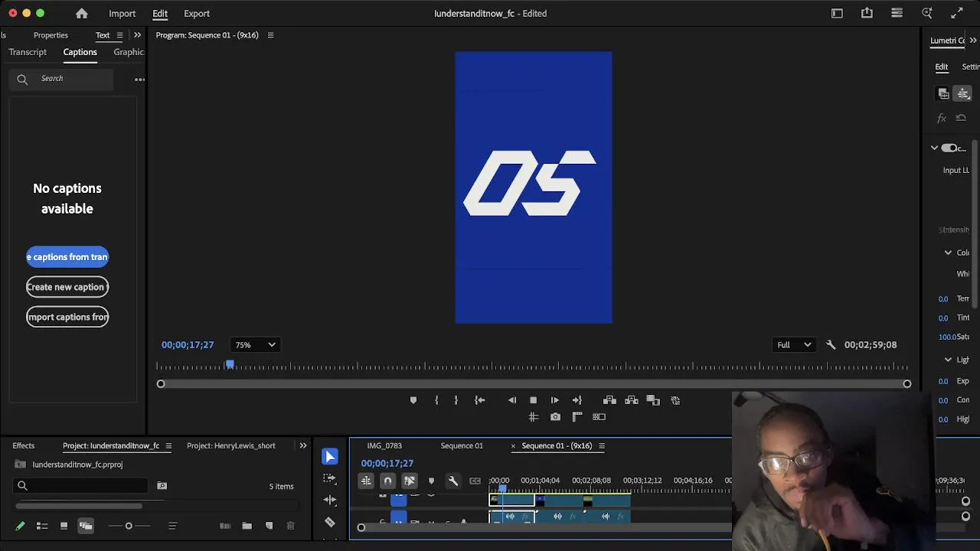Screen dimensions: 980x551
Task: Click the Export Frame camera icon
Action: pos(555,417)
